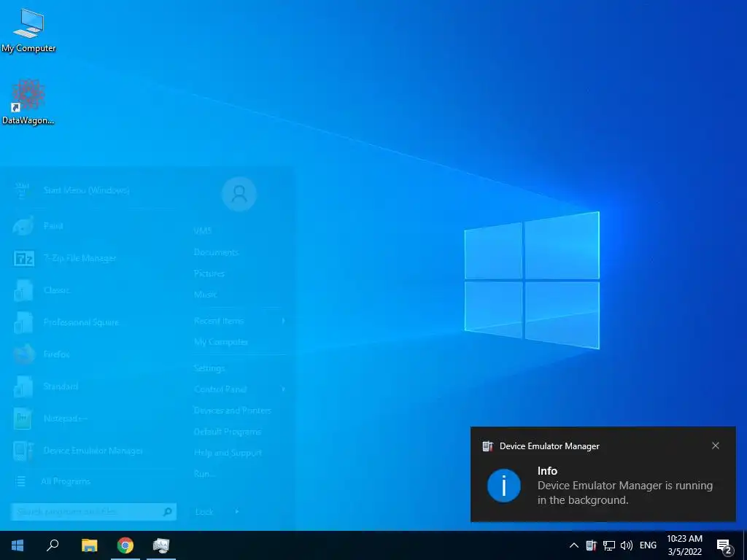Viewport: 747px width, 560px height.
Task: Click the Show desktop sliver at taskbar end
Action: coord(745,545)
